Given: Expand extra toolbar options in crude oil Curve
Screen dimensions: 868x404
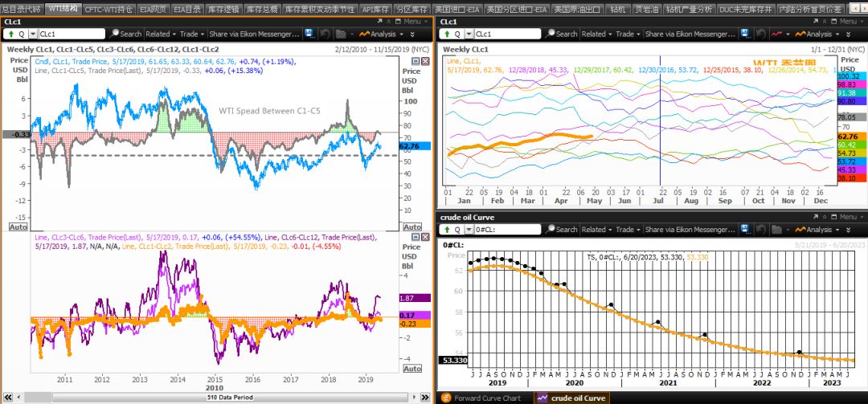Looking at the screenshot, I should click(849, 230).
